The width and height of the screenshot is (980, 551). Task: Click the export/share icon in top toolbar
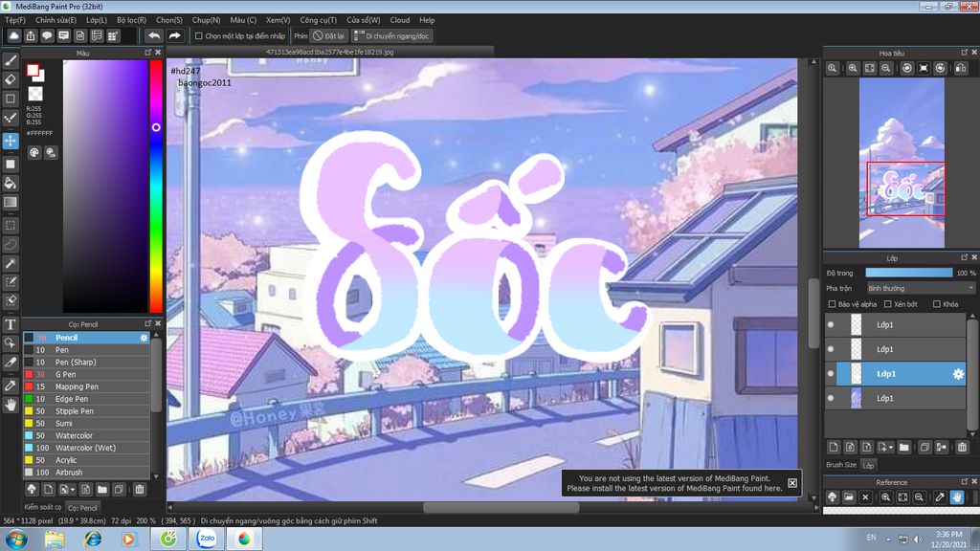click(x=31, y=36)
